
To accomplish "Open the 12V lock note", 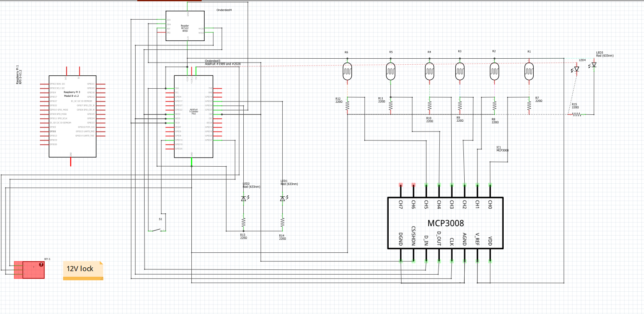I will coord(83,271).
